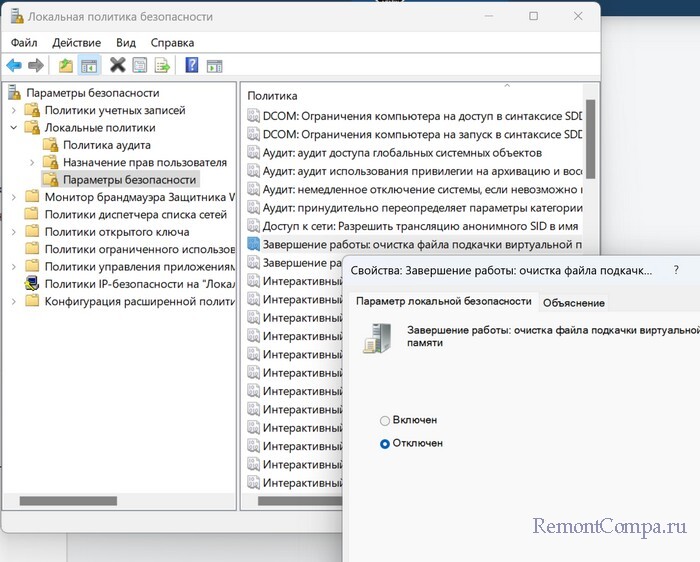The width and height of the screenshot is (700, 562).
Task: Click the Up one level folder icon
Action: pos(66,66)
